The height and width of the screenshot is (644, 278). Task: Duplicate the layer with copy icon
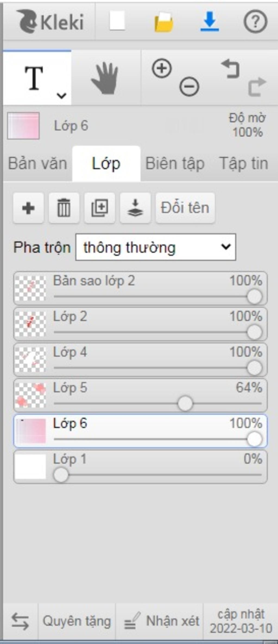[x=100, y=208]
